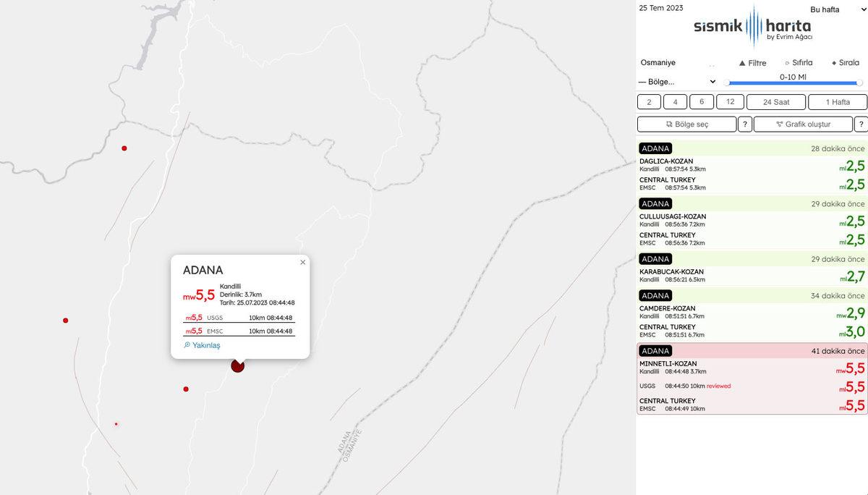Click the Bölge seç button

(x=686, y=124)
